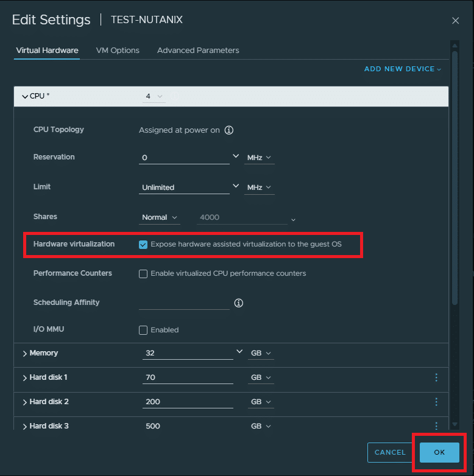Close the Edit Settings dialog
Viewport: 474px width, 476px height.
pyautogui.click(x=455, y=21)
